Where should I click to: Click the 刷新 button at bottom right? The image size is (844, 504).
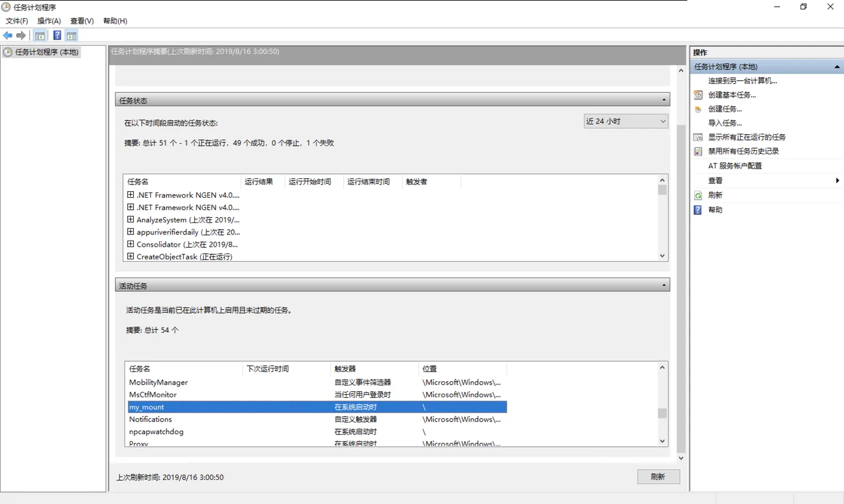pos(658,477)
